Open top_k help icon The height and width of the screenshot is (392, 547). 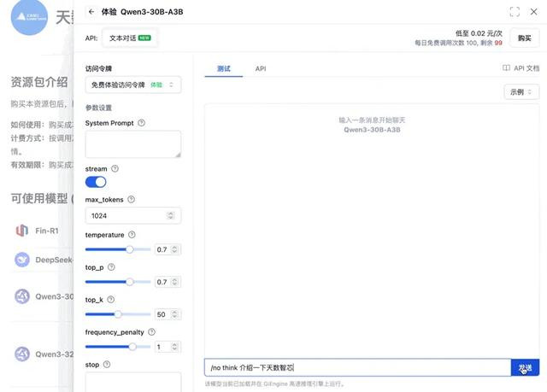[x=110, y=299]
